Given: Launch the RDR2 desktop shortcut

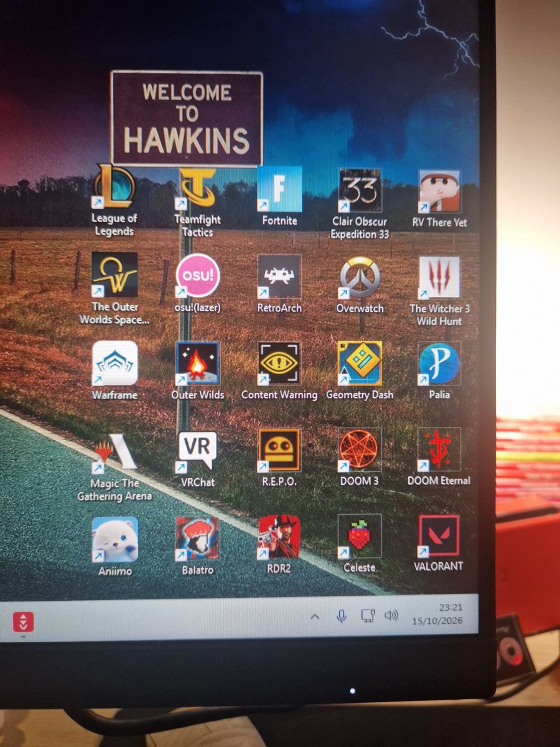Looking at the screenshot, I should pyautogui.click(x=279, y=537).
